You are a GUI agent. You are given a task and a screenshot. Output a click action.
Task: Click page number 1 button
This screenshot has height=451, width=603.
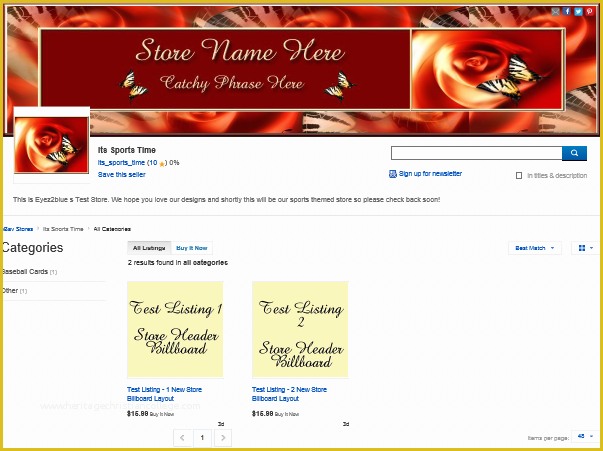pyautogui.click(x=202, y=438)
